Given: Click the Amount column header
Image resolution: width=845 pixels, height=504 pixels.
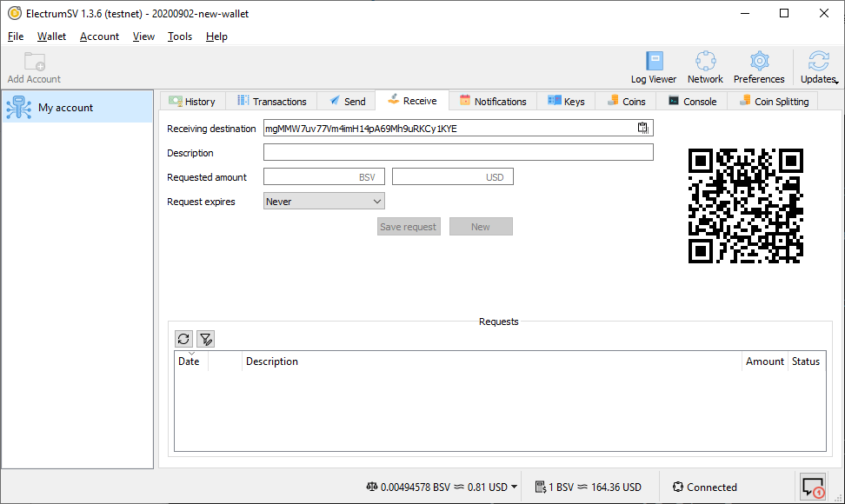Looking at the screenshot, I should pos(764,361).
